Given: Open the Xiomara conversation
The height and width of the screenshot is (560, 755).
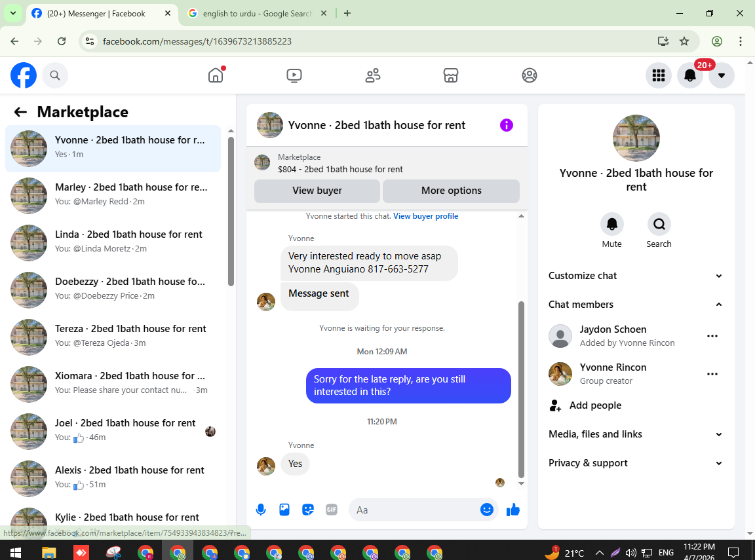Looking at the screenshot, I should (113, 384).
